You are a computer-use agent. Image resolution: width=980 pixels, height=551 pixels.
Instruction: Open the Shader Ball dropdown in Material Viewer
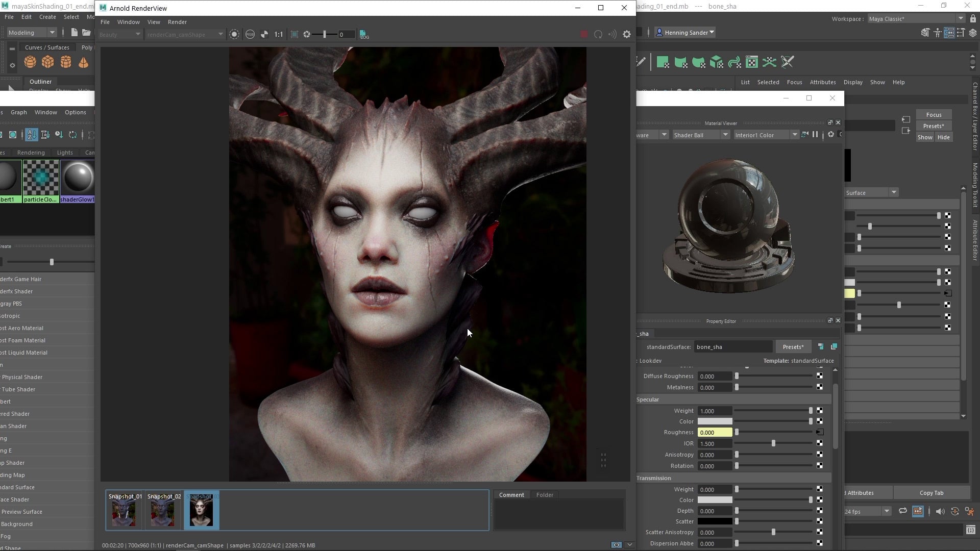tap(700, 135)
